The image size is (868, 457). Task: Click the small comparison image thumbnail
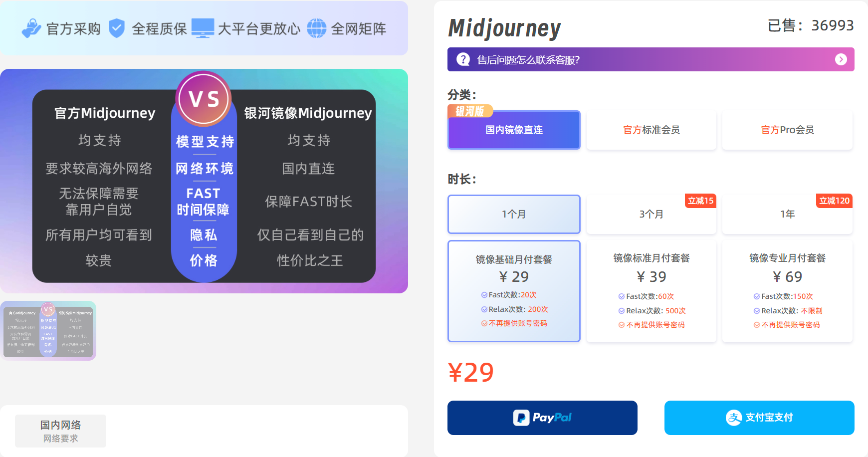coord(49,331)
